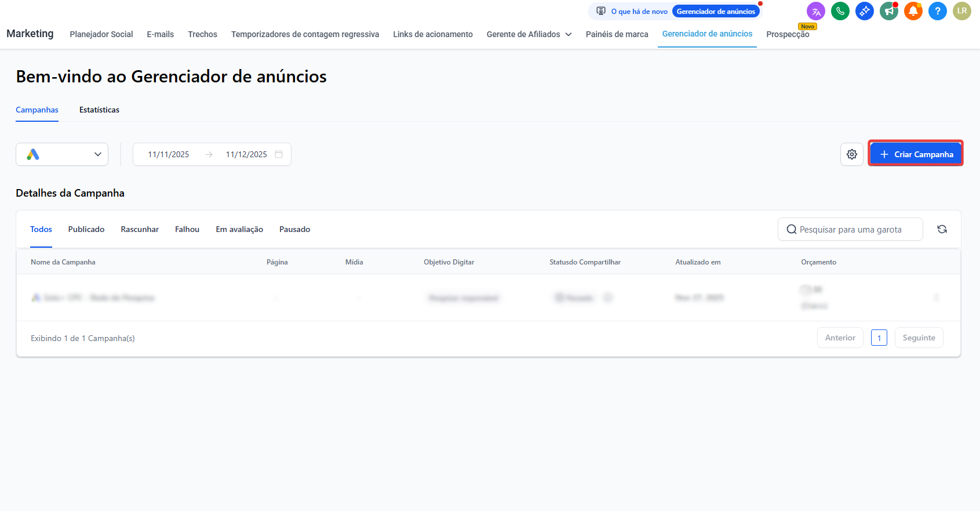
Task: Click the blue AI sparkle icon
Action: (x=864, y=11)
